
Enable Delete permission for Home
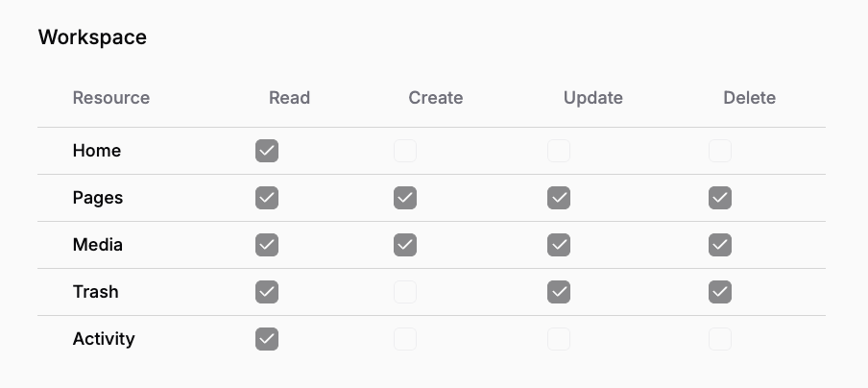[x=720, y=151]
